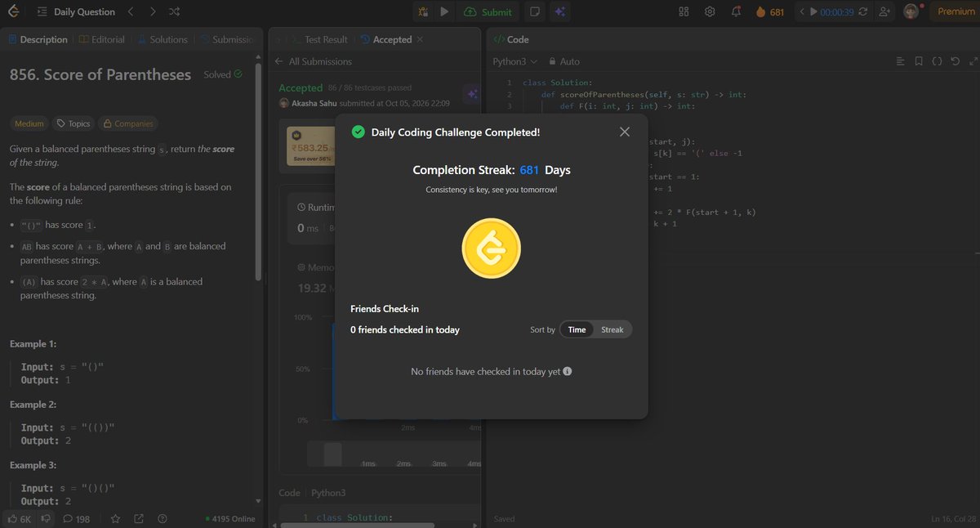Star the problem as favorite

coord(116,518)
